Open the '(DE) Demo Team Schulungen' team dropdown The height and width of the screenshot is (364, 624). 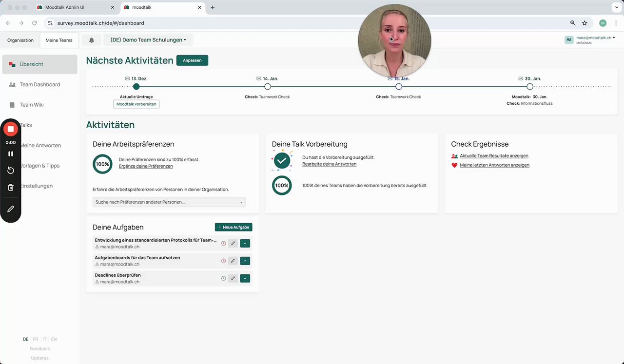(x=148, y=40)
